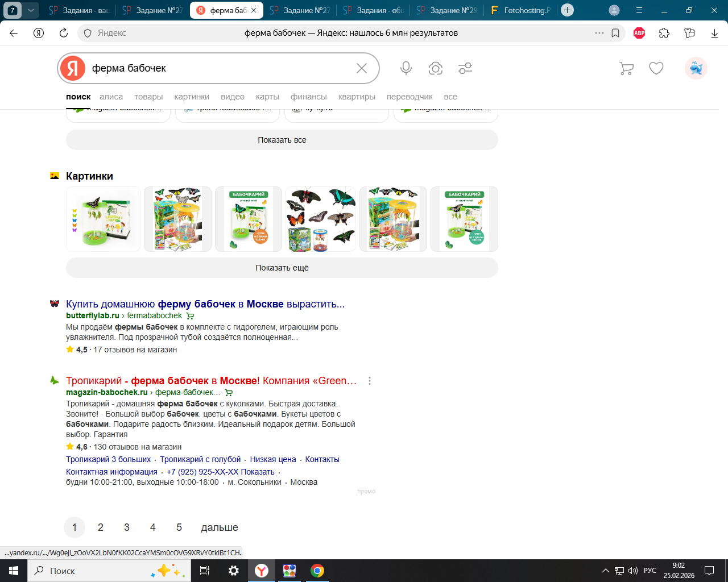The width and height of the screenshot is (728, 582).
Task: Open 'Купить домашнюю ферму бабочек в Москве' result
Action: tap(205, 304)
